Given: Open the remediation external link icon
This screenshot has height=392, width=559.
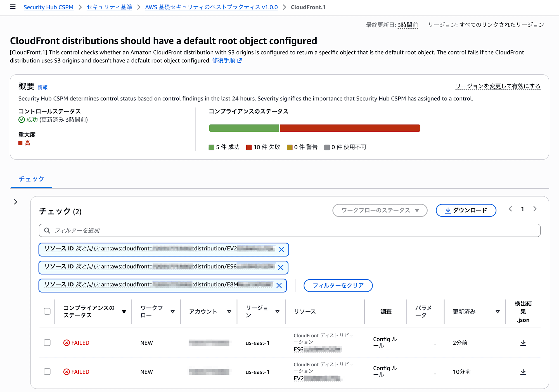Looking at the screenshot, I should pyautogui.click(x=240, y=61).
